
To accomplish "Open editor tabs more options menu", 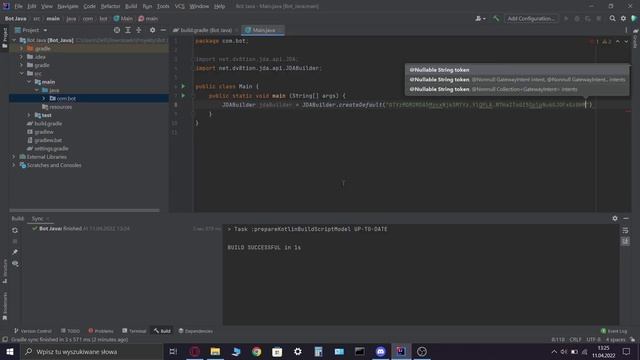I will [x=626, y=30].
